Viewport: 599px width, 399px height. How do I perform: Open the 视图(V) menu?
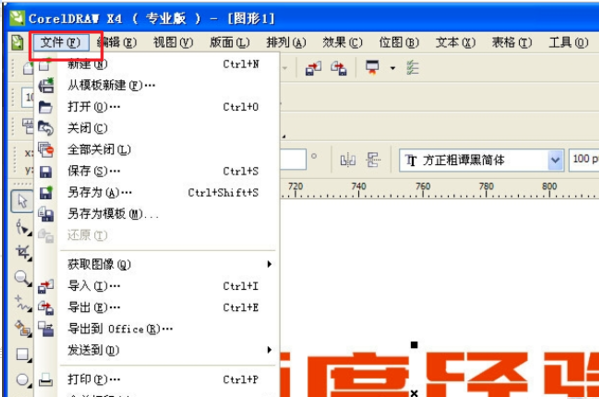173,42
